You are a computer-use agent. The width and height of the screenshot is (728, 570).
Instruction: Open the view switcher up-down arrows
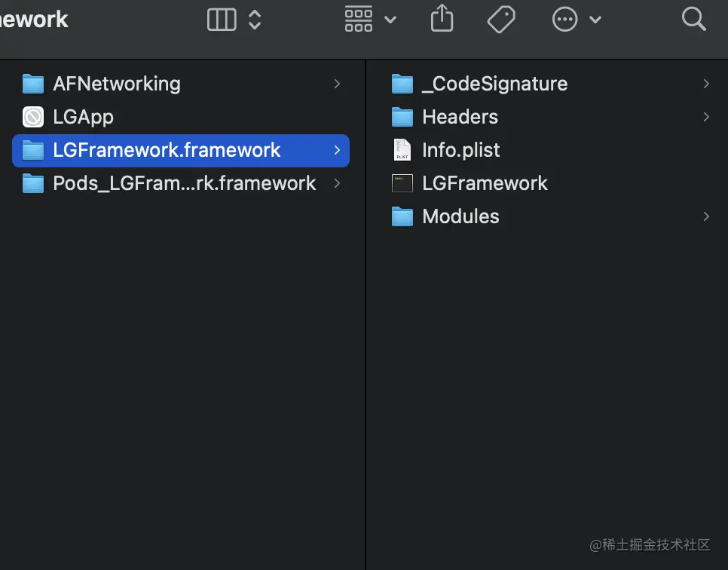(x=255, y=20)
